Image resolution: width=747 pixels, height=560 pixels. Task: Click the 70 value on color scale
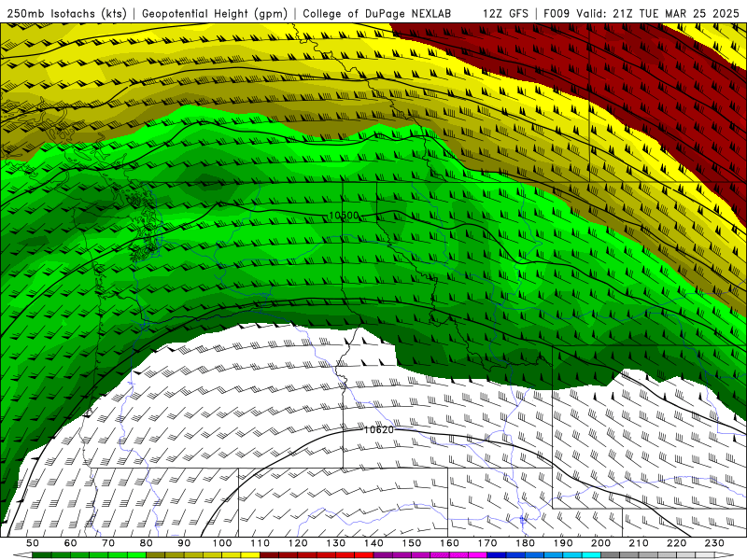(108, 543)
